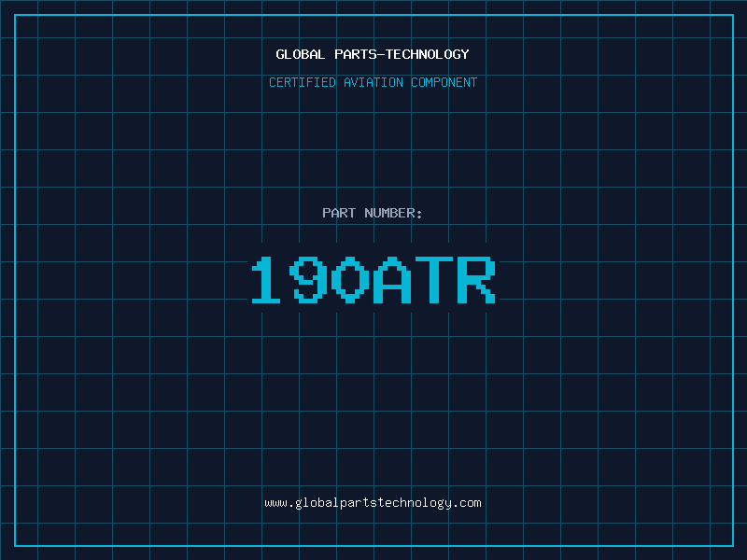Click the www.globalpartstechnology.com website link
Image resolution: width=747 pixels, height=560 pixels.
[373, 503]
